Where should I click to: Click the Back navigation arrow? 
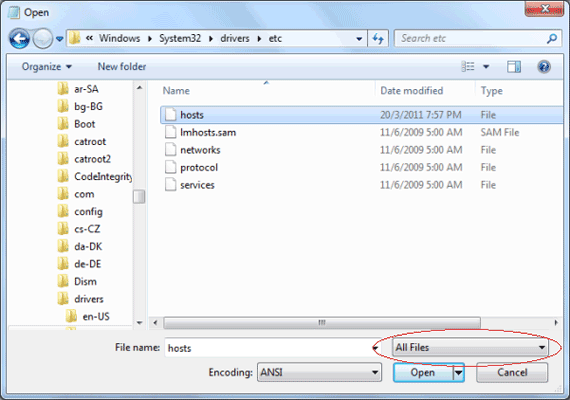[19, 39]
